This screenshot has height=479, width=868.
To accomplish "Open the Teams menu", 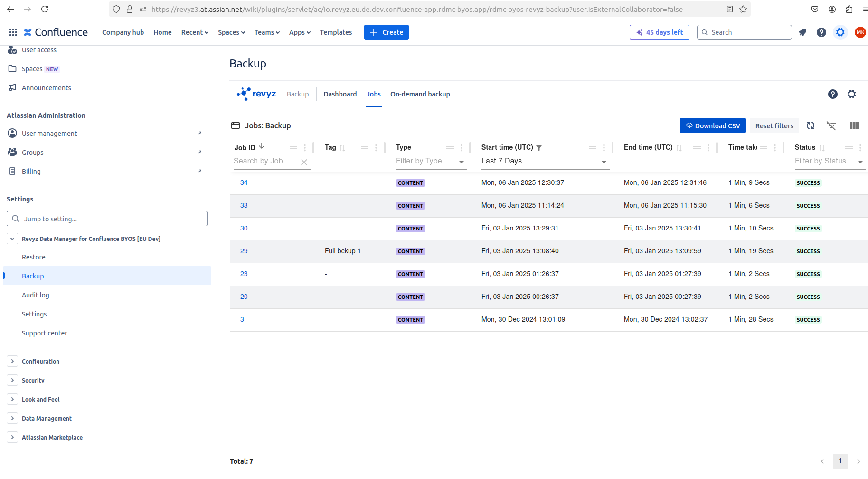I will 267,32.
